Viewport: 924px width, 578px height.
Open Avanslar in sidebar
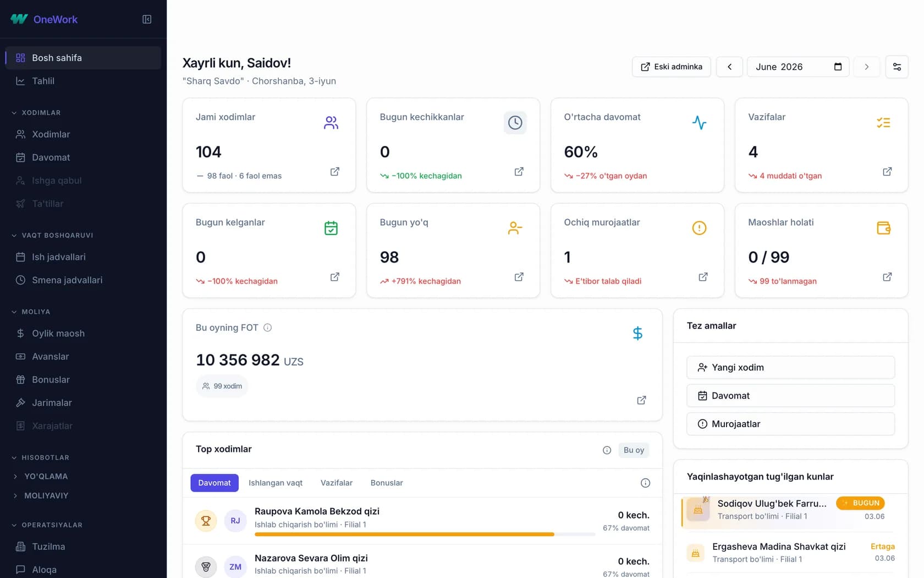point(83,357)
